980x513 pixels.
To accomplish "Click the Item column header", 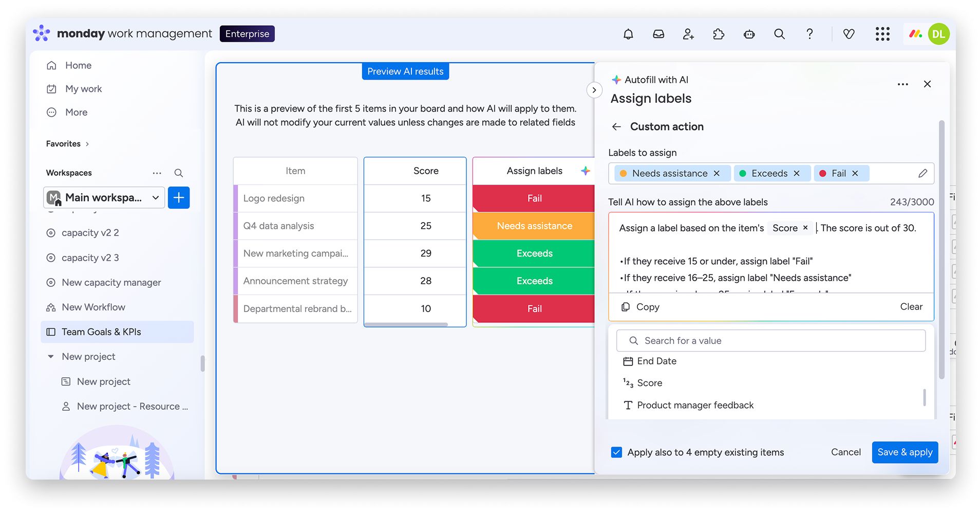I will click(295, 171).
